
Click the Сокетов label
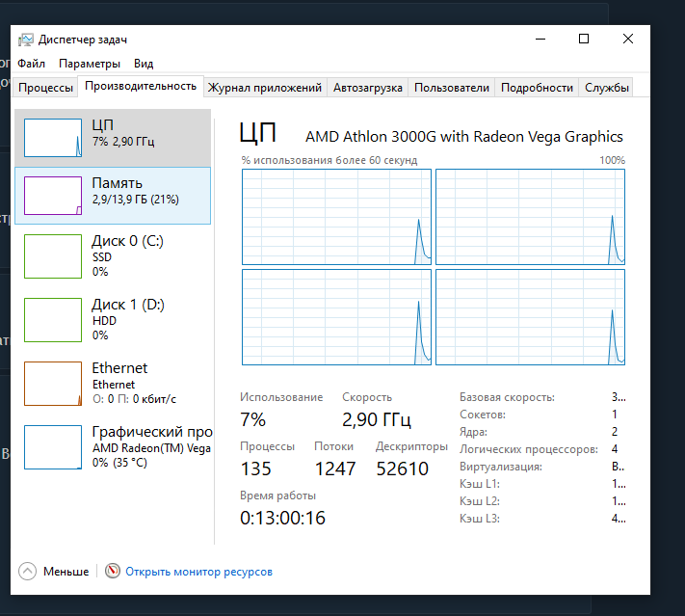coord(483,415)
